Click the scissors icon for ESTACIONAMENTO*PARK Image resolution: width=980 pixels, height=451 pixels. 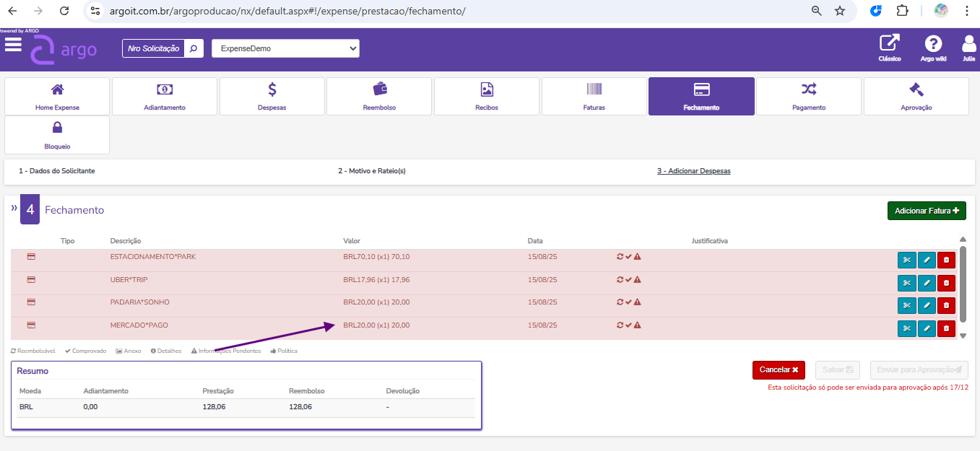[x=906, y=260]
